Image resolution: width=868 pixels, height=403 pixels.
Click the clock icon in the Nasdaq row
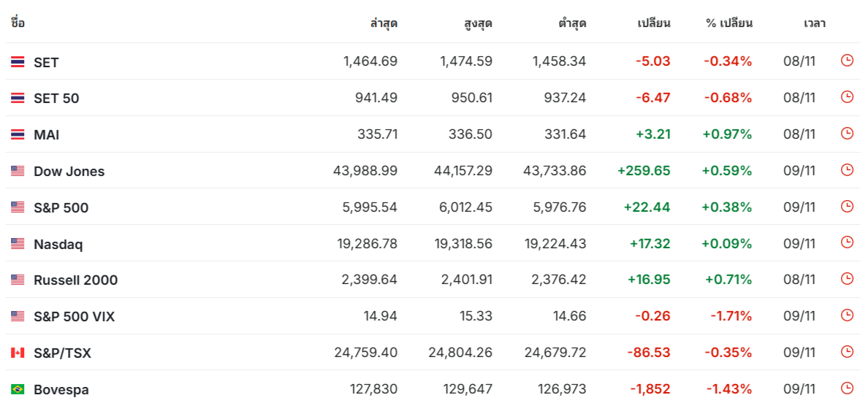tap(847, 242)
